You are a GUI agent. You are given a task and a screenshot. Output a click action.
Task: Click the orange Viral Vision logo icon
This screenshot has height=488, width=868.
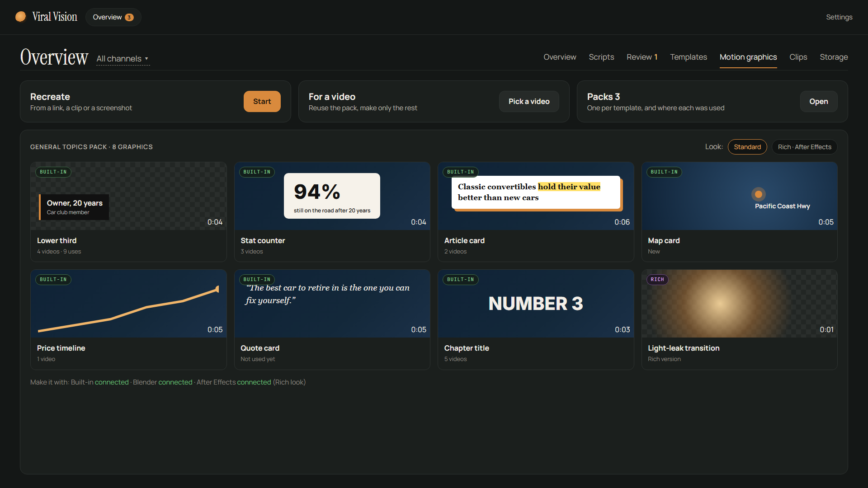click(20, 17)
